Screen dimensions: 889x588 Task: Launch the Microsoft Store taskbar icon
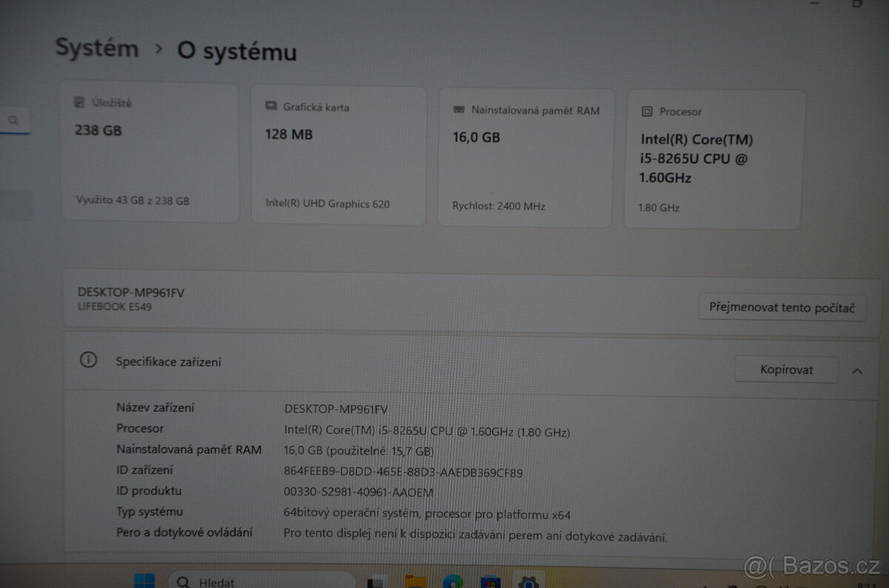pyautogui.click(x=491, y=583)
